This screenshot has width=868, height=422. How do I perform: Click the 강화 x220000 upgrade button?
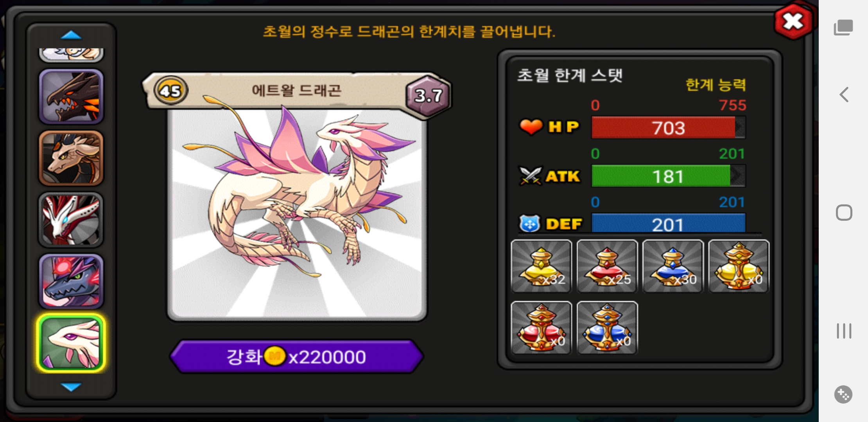tap(297, 356)
